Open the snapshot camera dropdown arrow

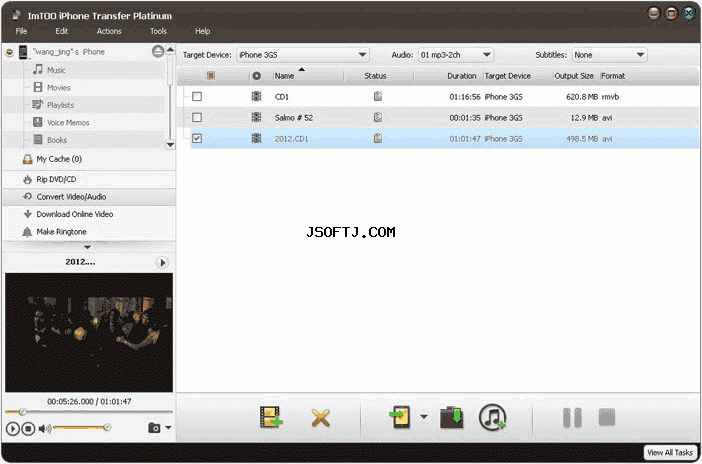click(x=168, y=428)
